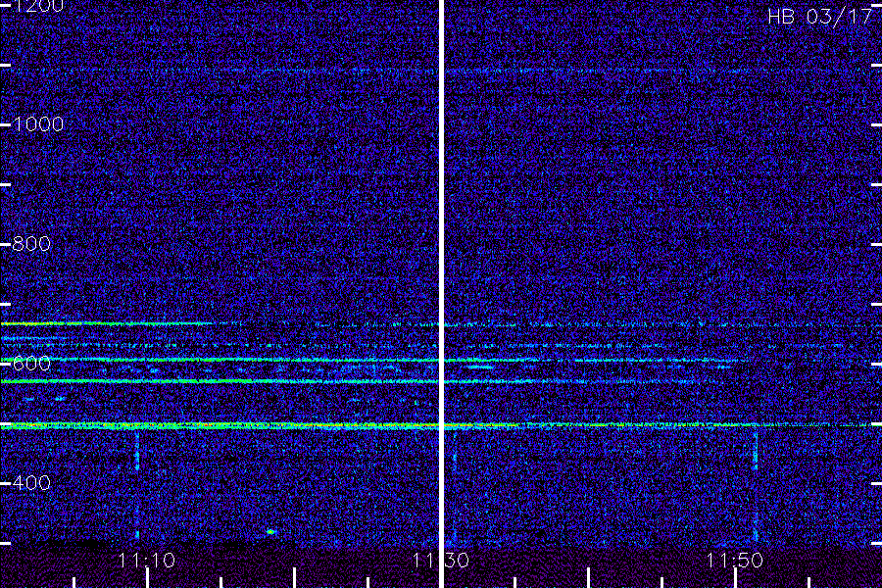Click the 11:50 time axis label
Screen dimensions: 882x588
click(x=734, y=561)
